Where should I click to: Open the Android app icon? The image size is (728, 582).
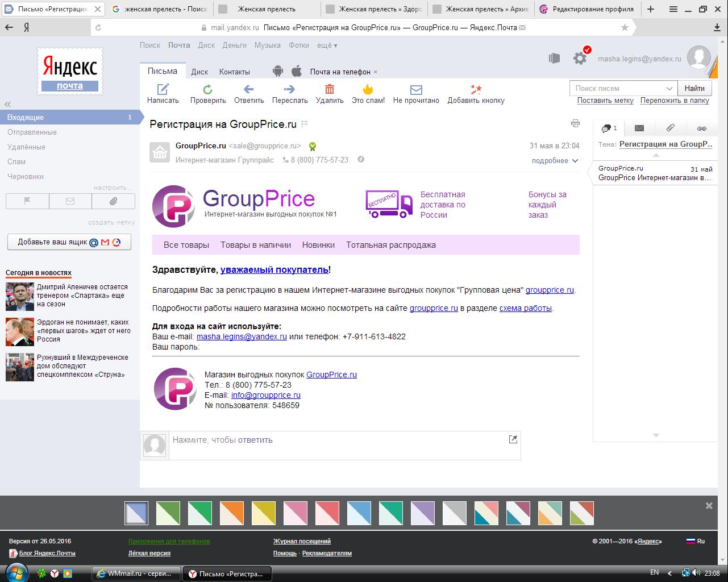(x=277, y=71)
